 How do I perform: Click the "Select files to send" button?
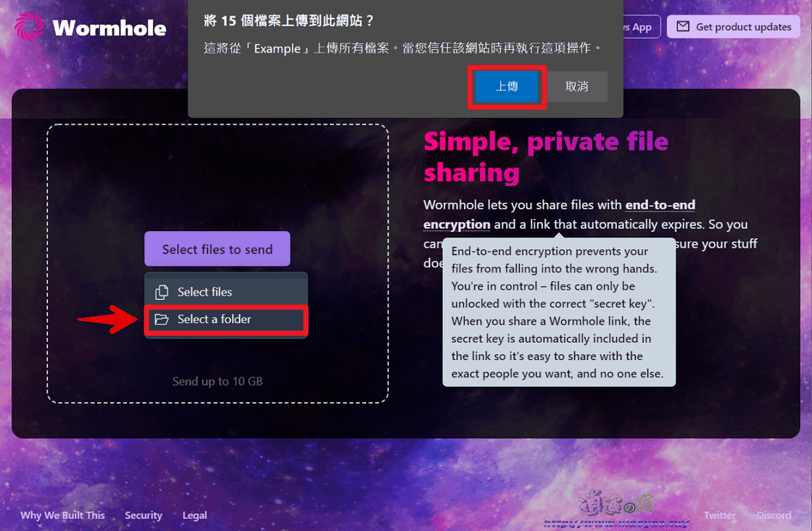tap(217, 248)
